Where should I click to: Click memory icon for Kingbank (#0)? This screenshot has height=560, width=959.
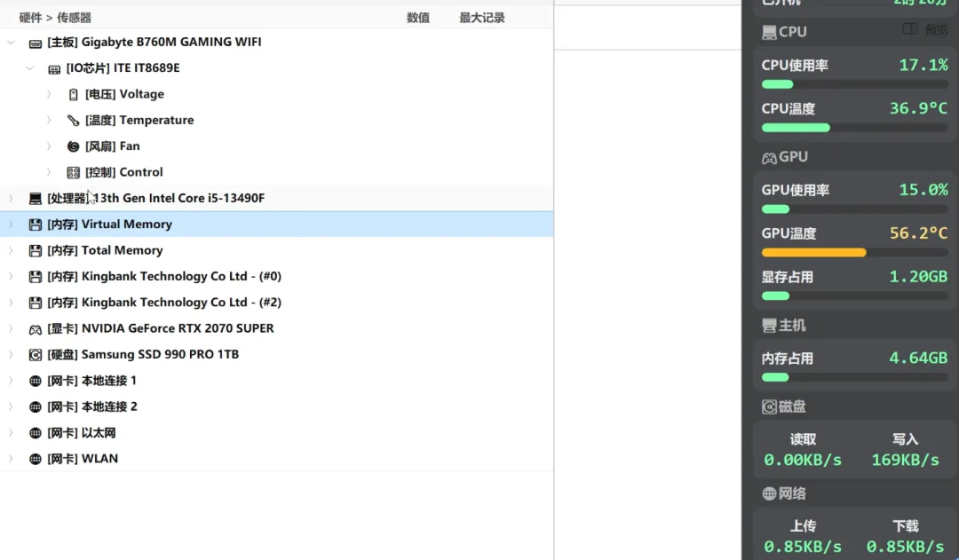click(36, 277)
